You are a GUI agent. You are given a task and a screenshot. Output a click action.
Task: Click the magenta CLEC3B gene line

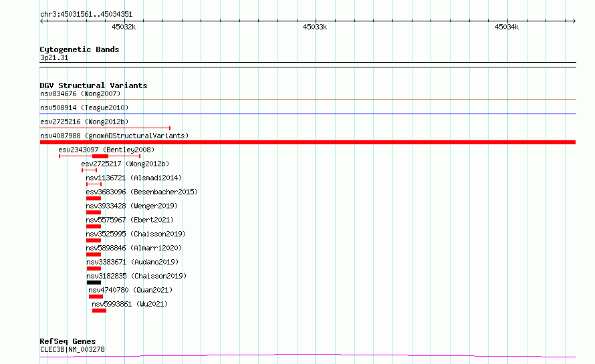[x=308, y=356]
